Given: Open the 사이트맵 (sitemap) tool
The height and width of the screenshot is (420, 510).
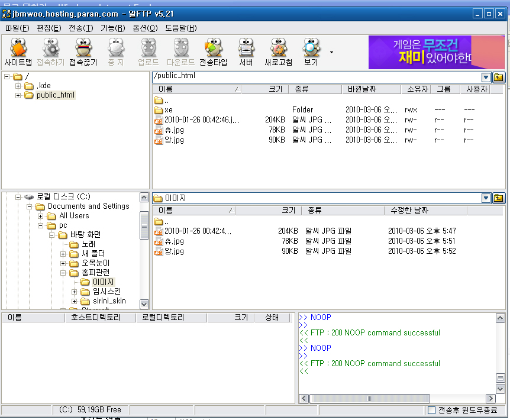Looking at the screenshot, I should click(18, 50).
